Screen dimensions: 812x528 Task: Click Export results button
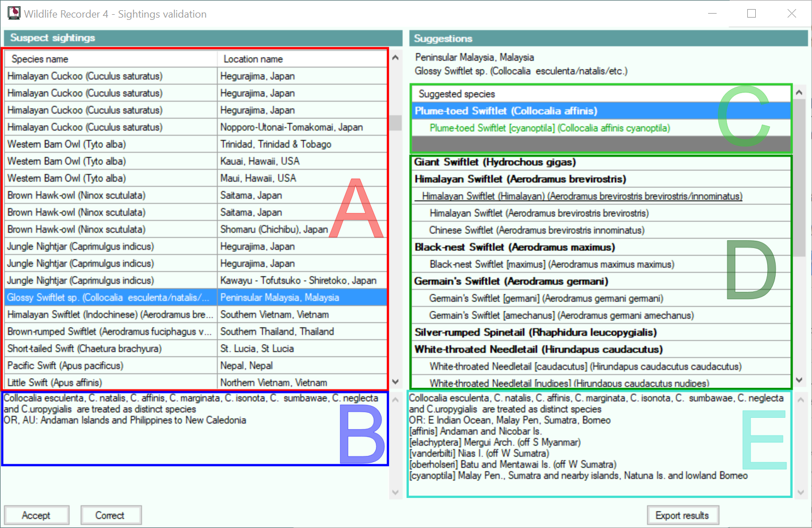[x=682, y=516]
